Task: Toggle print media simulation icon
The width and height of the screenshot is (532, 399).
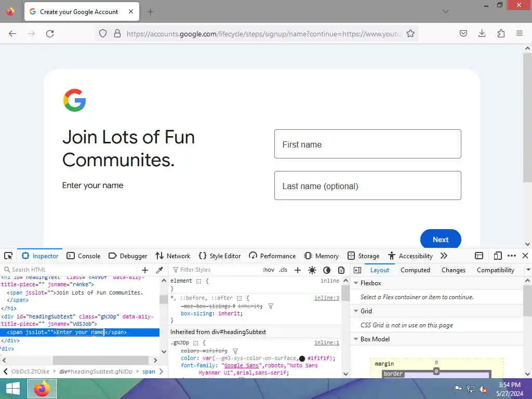Action: [x=341, y=270]
